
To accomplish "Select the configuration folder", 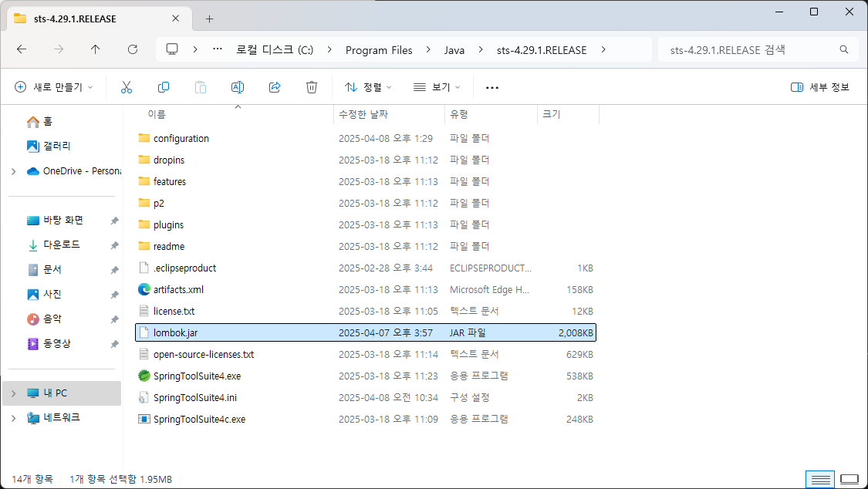I will (366, 138).
